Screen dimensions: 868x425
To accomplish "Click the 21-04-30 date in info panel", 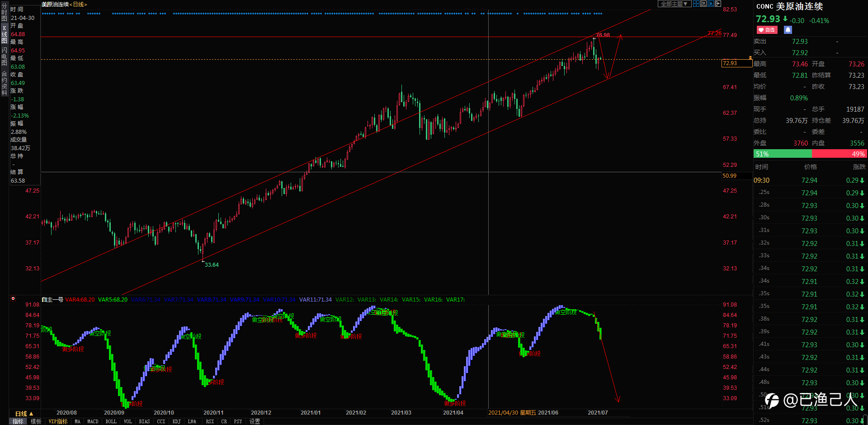I will pos(23,18).
